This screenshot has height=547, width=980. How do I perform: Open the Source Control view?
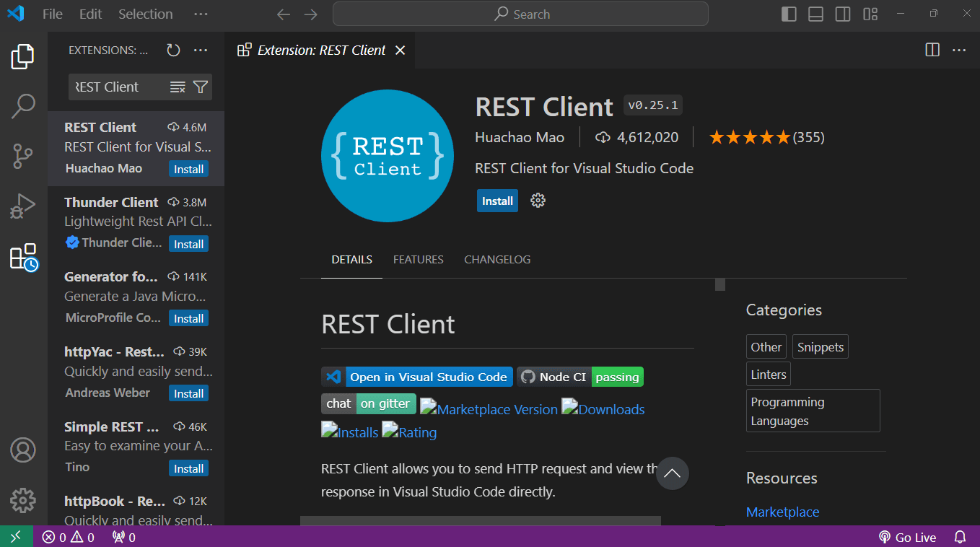tap(22, 156)
